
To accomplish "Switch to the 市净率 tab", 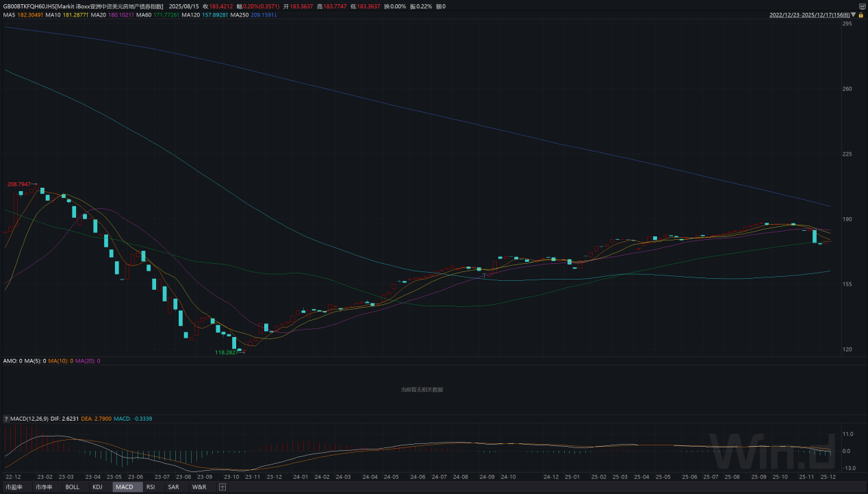I will pos(44,487).
